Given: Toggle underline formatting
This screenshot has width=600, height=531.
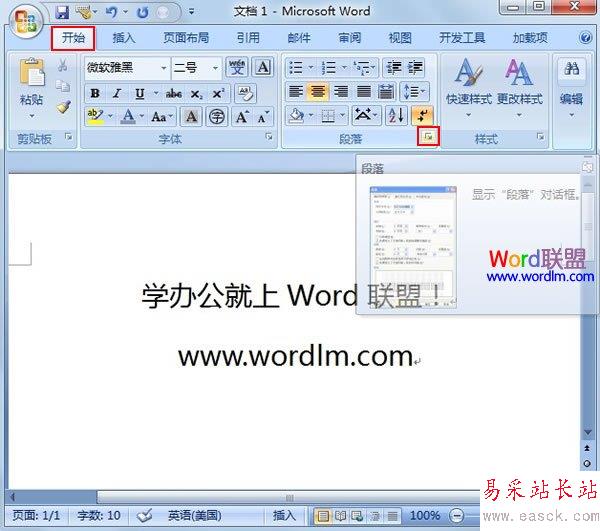Looking at the screenshot, I should (x=140, y=93).
